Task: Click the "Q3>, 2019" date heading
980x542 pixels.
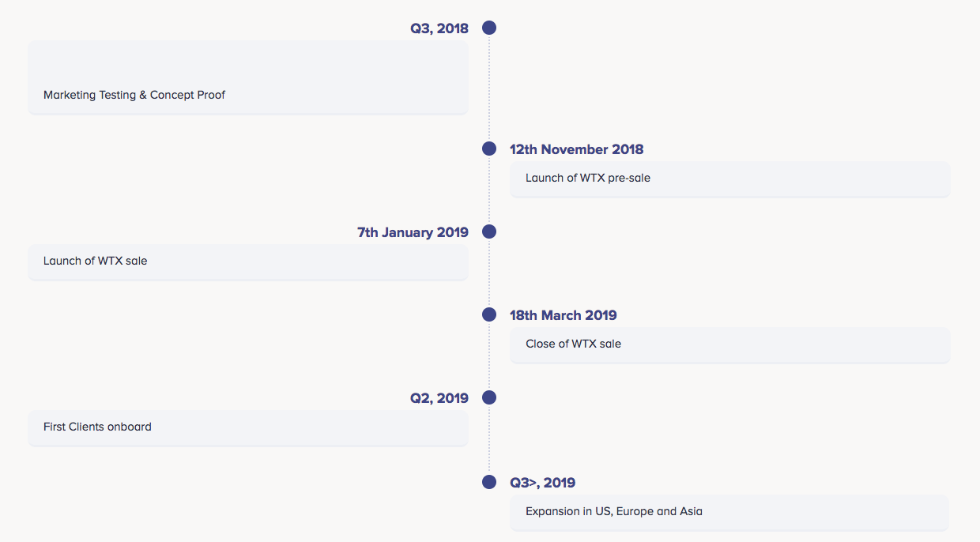Action: tap(542, 483)
